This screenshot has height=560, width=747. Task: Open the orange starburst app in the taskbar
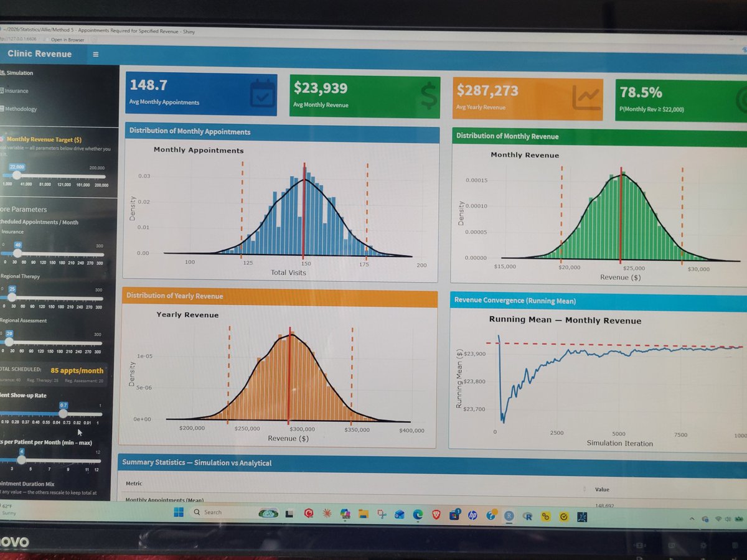point(327,513)
